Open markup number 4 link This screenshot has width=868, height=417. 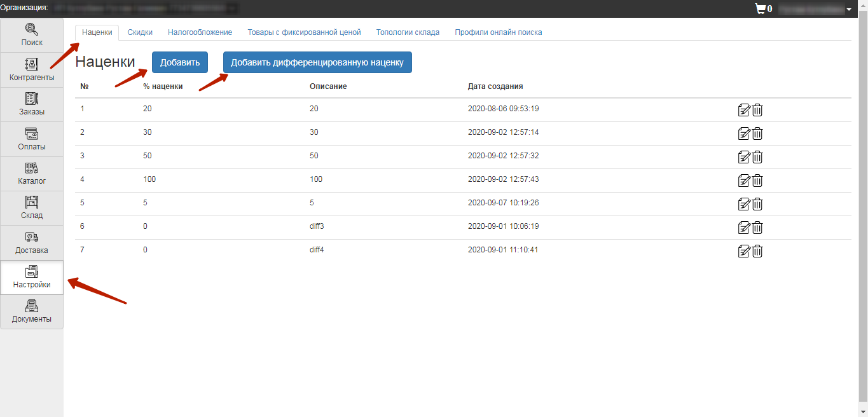coord(82,179)
